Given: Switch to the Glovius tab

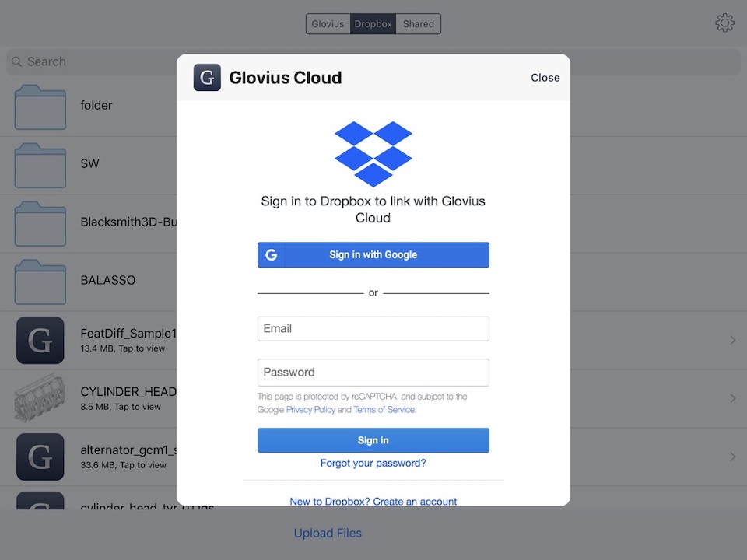Looking at the screenshot, I should point(328,24).
